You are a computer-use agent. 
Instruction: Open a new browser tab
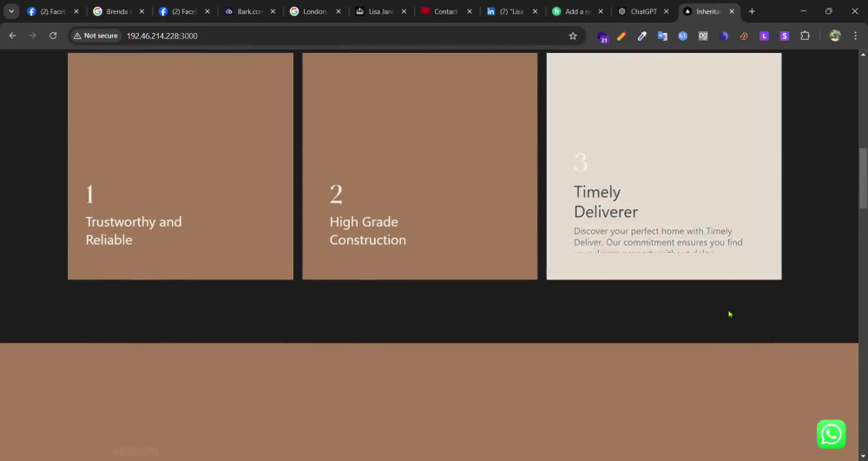(x=752, y=11)
